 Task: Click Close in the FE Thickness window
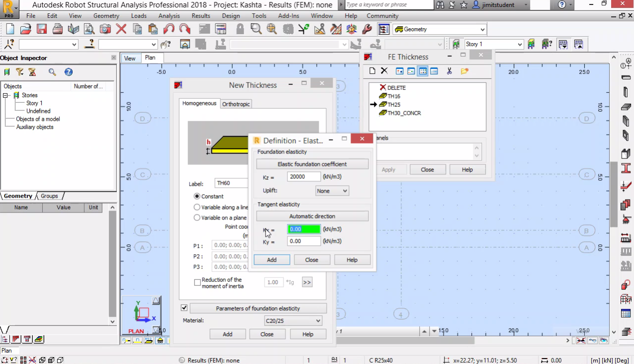[x=428, y=169]
